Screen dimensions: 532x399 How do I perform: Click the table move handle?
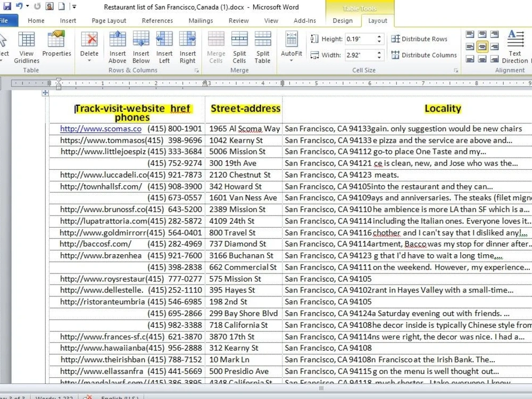tap(45, 93)
